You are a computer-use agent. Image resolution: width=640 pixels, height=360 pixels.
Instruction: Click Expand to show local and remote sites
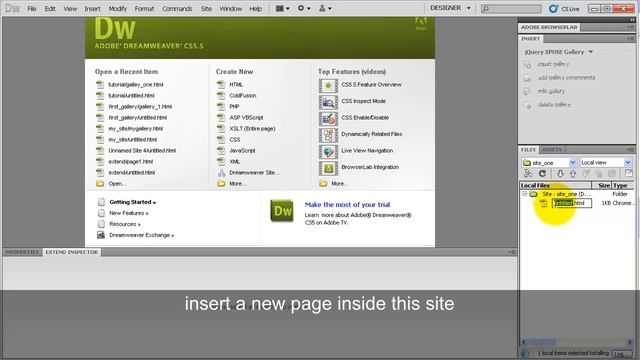(x=629, y=173)
